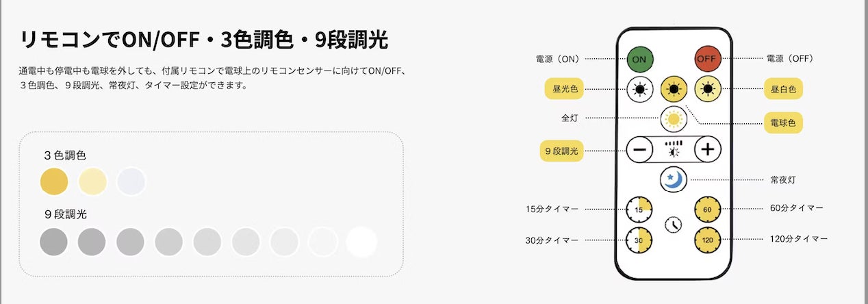This screenshot has height=304, width=868.
Task: Click the dark yellow color swatch
Action: (54, 181)
